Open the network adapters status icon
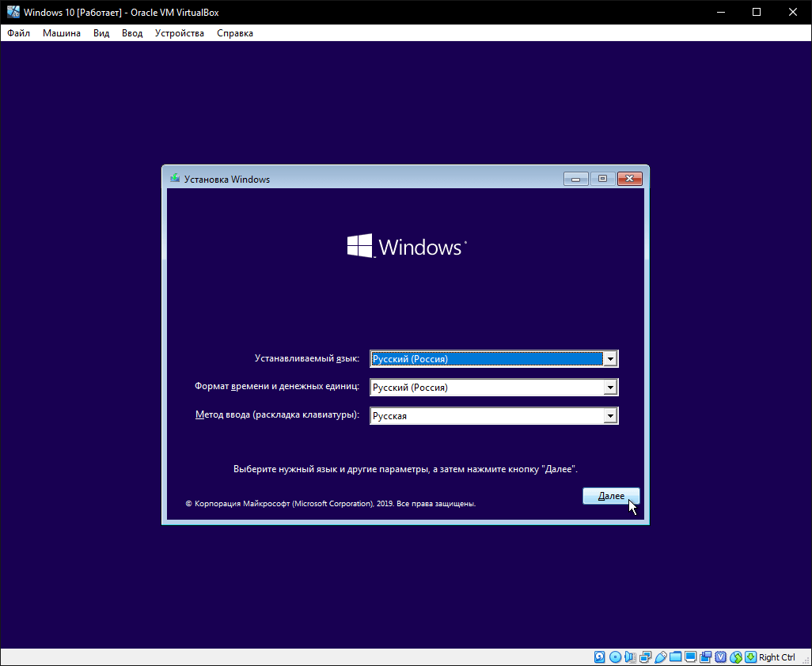This screenshot has height=666, width=812. pyautogui.click(x=645, y=657)
